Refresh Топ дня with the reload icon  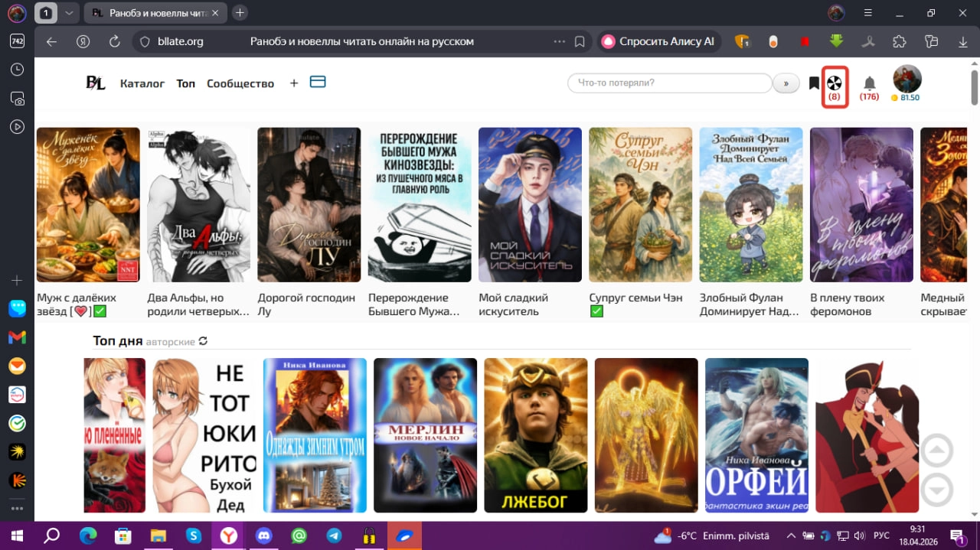point(203,341)
